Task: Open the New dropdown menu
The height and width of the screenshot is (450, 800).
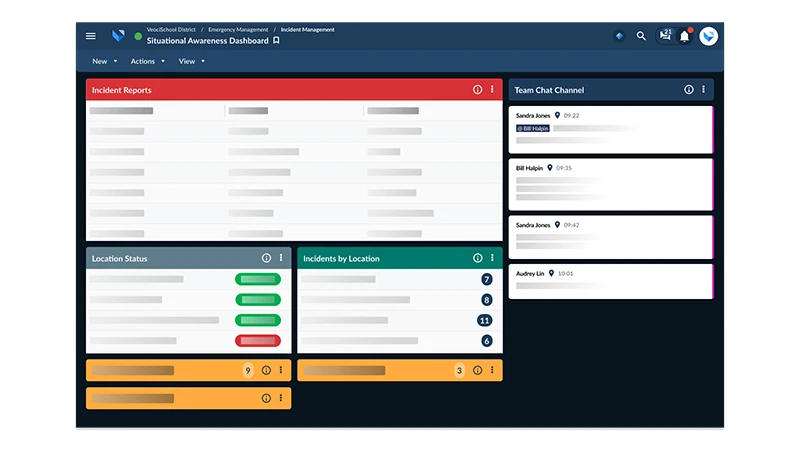Action: pos(105,61)
